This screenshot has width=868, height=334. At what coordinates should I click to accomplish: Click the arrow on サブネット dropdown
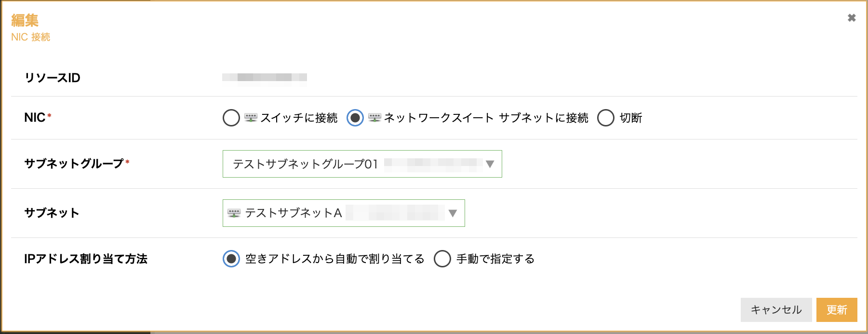[453, 213]
